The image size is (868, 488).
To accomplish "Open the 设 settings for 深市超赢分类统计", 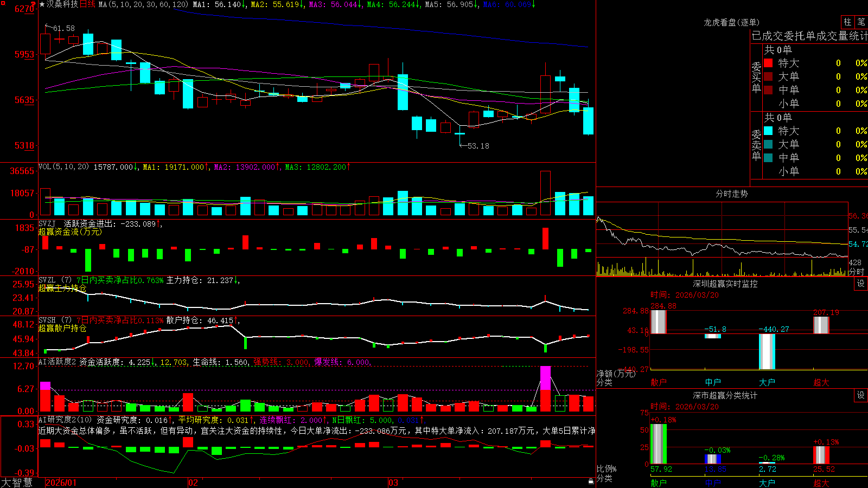I will (x=861, y=395).
